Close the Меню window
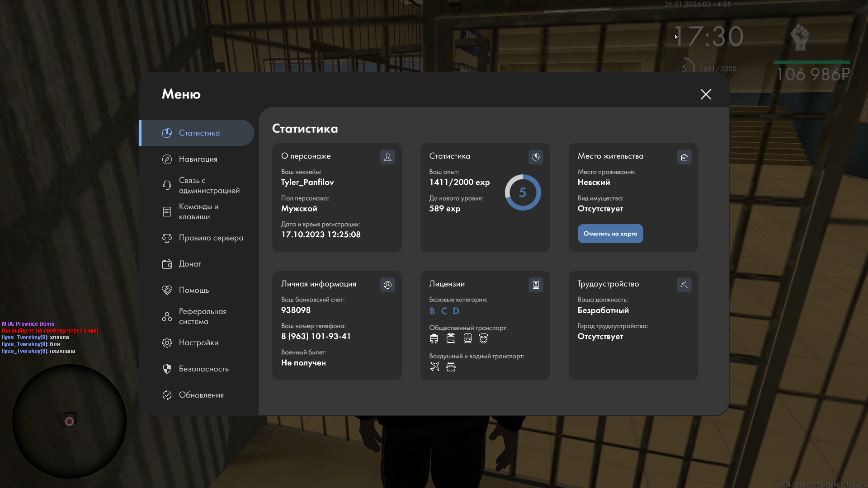The width and height of the screenshot is (868, 488). pyautogui.click(x=706, y=94)
